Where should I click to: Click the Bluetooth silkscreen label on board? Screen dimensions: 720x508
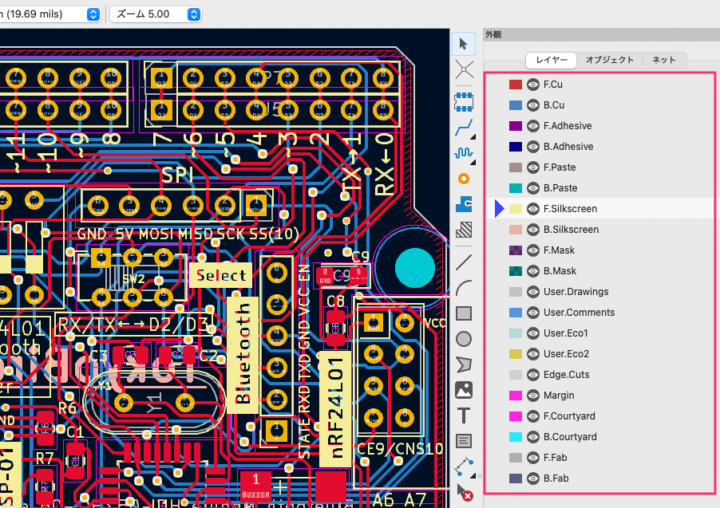point(242,350)
